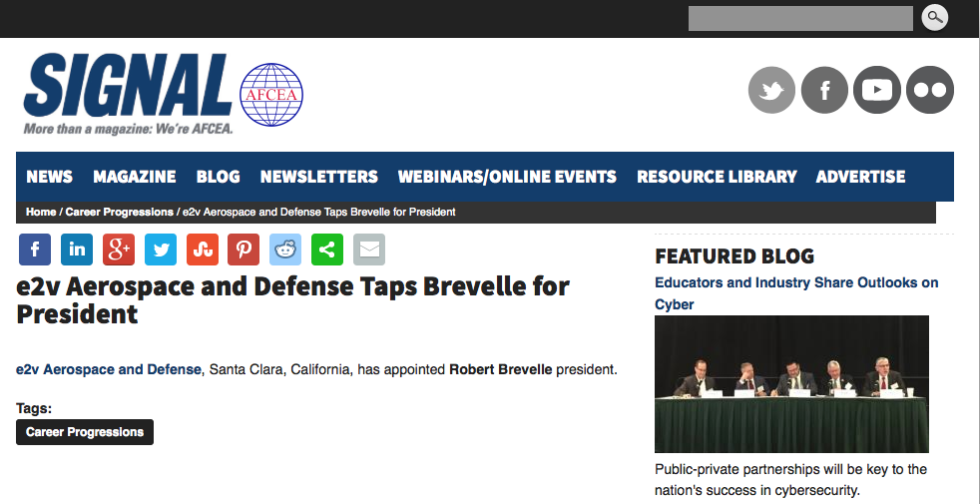Click the e2v Aerospace and Defense link

pos(109,369)
